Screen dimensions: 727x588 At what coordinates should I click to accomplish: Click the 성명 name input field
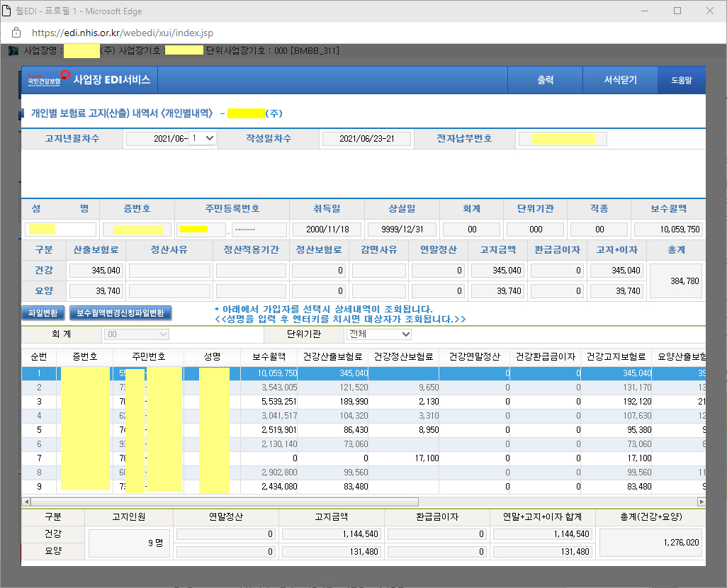pyautogui.click(x=62, y=230)
